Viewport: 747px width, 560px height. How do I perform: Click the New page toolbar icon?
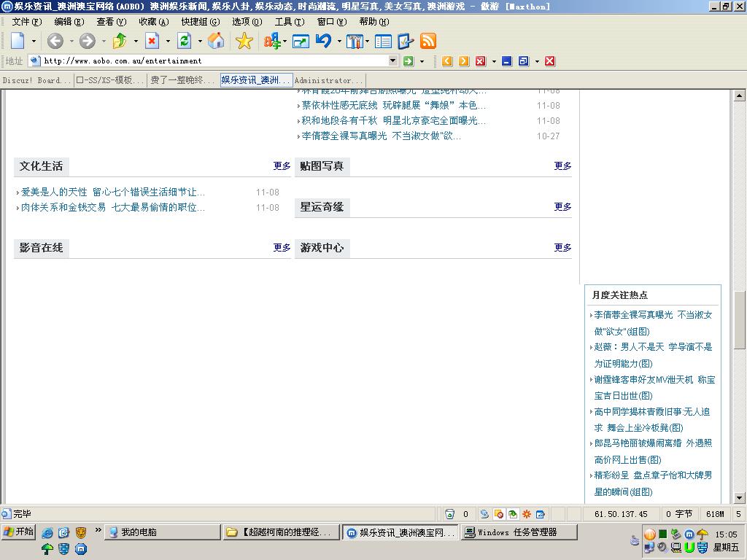(18, 41)
